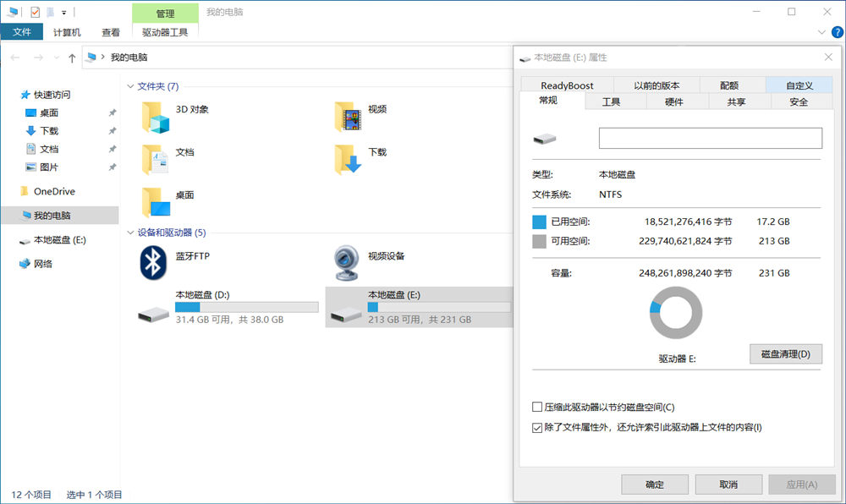The image size is (846, 504).
Task: Click the 下载 arrow icon in sidebar
Action: [x=30, y=130]
